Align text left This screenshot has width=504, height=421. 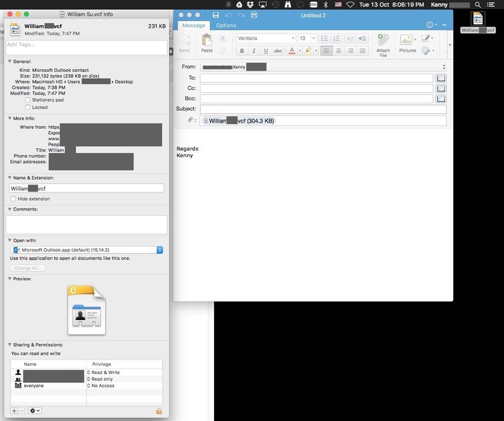(x=327, y=51)
